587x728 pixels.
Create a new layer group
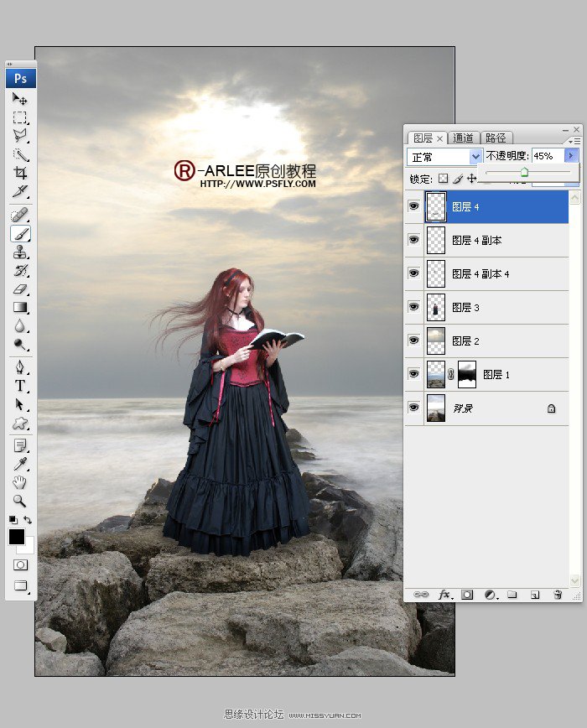[x=512, y=595]
